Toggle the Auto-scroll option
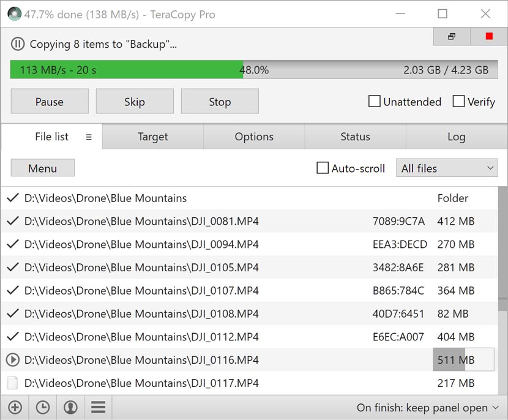508x420 pixels. coord(322,168)
